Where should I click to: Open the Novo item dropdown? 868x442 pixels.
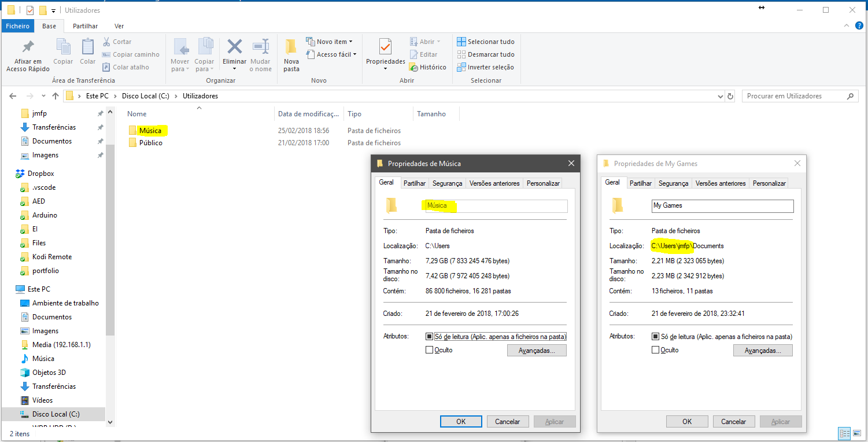point(330,42)
